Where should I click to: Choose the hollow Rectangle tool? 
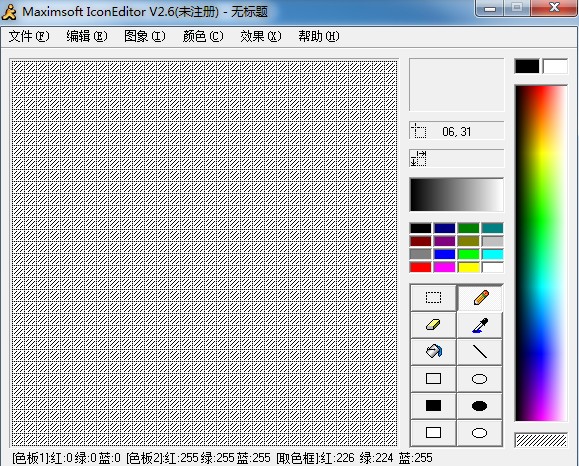coord(433,379)
